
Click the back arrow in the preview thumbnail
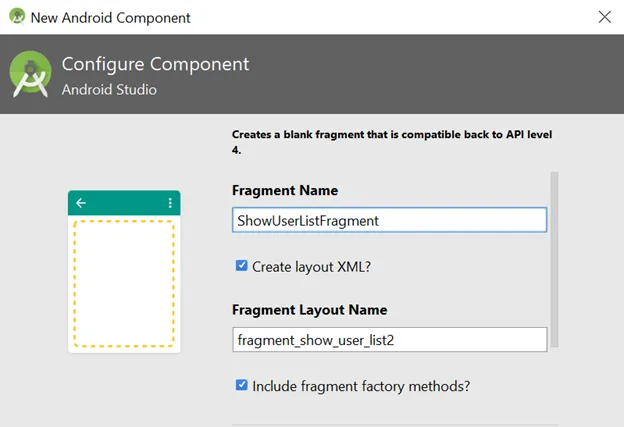point(81,203)
